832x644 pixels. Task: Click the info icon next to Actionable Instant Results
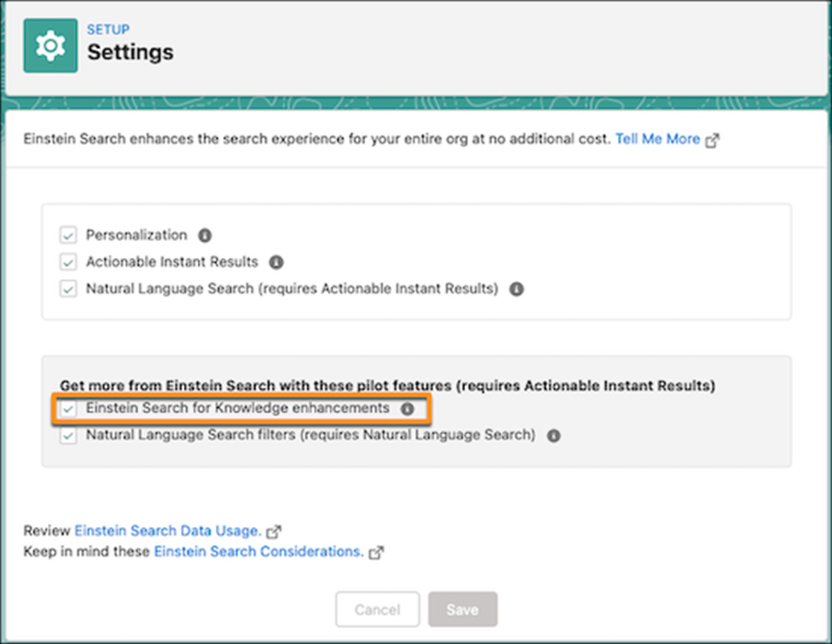276,262
